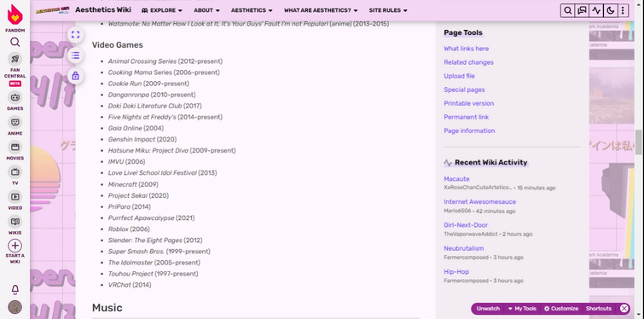Click the page vertical scrollbar thumb
Screen dimensions: 644x319
[639, 142]
